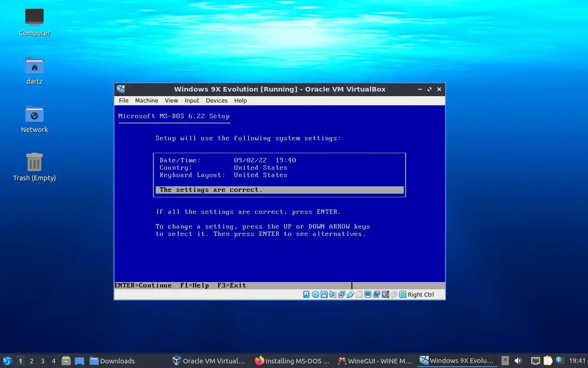Click the CPU virtualization status icon

point(385,294)
